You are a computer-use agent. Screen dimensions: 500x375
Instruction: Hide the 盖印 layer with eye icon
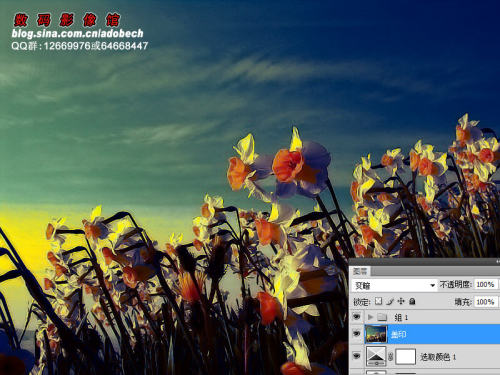[x=356, y=334]
